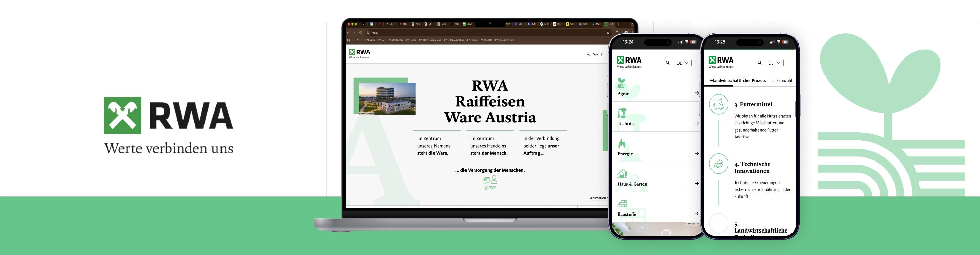
Task: Switch to the KI C browser tab
Action: 545,24
